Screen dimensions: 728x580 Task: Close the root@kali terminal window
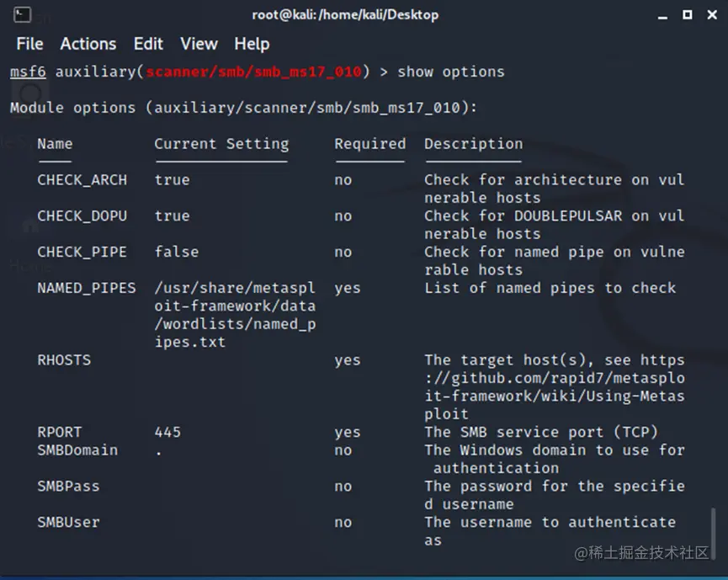pyautogui.click(x=711, y=14)
